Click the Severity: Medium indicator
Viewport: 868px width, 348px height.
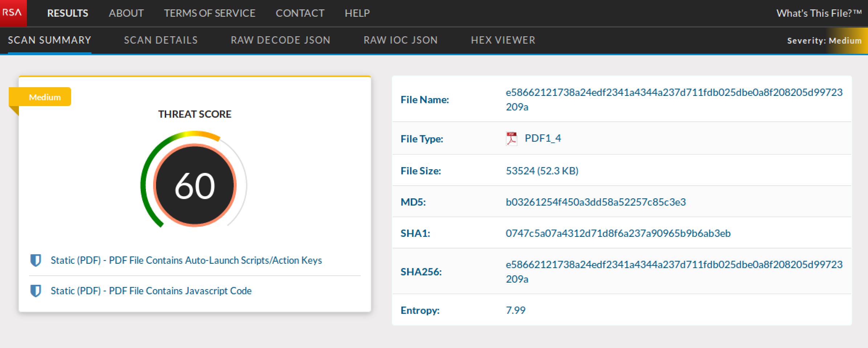[824, 41]
